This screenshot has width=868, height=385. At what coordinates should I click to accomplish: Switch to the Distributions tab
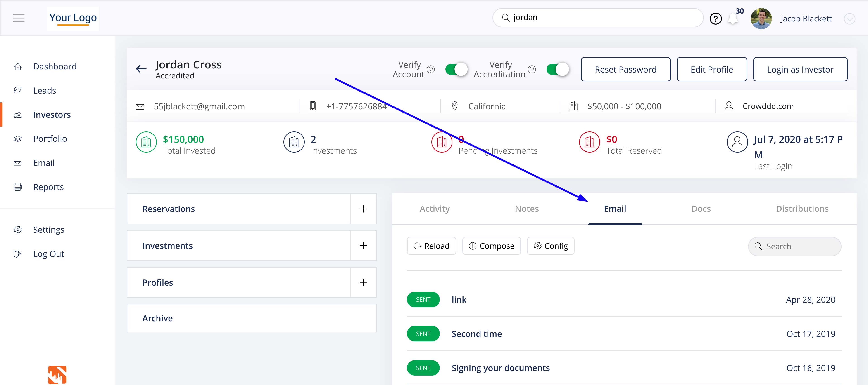802,209
